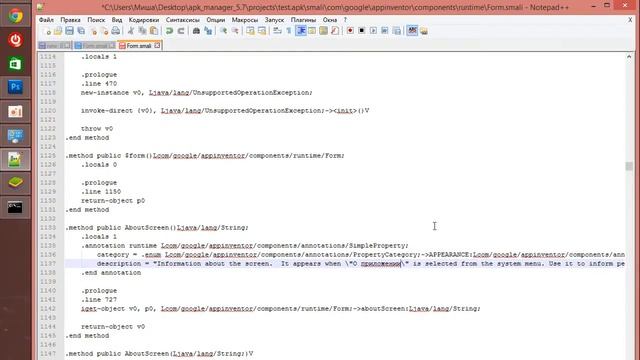The height and width of the screenshot is (360, 640).
Task: Open Photoshop from the taskbar
Action: click(x=15, y=87)
